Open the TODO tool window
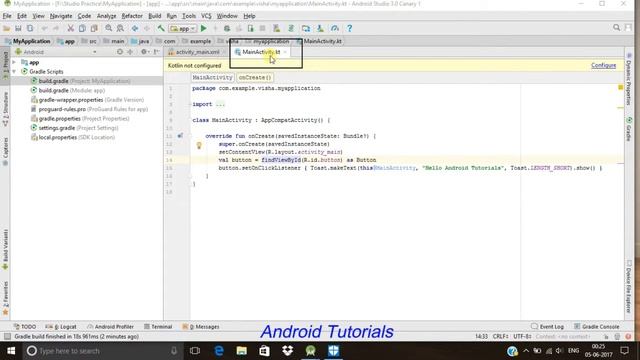This screenshot has height=360, width=640. click(x=25, y=327)
